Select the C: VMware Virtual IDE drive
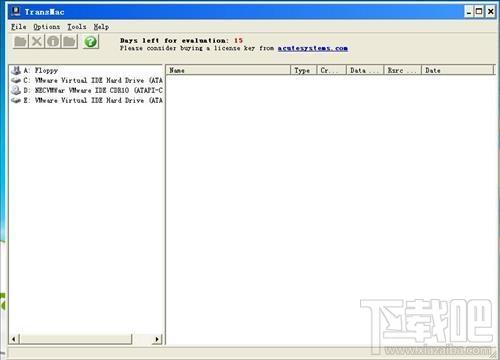 coord(87,80)
